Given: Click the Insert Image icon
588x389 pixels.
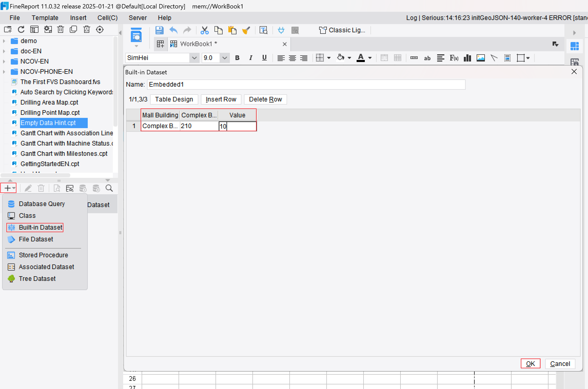Looking at the screenshot, I should point(481,58).
